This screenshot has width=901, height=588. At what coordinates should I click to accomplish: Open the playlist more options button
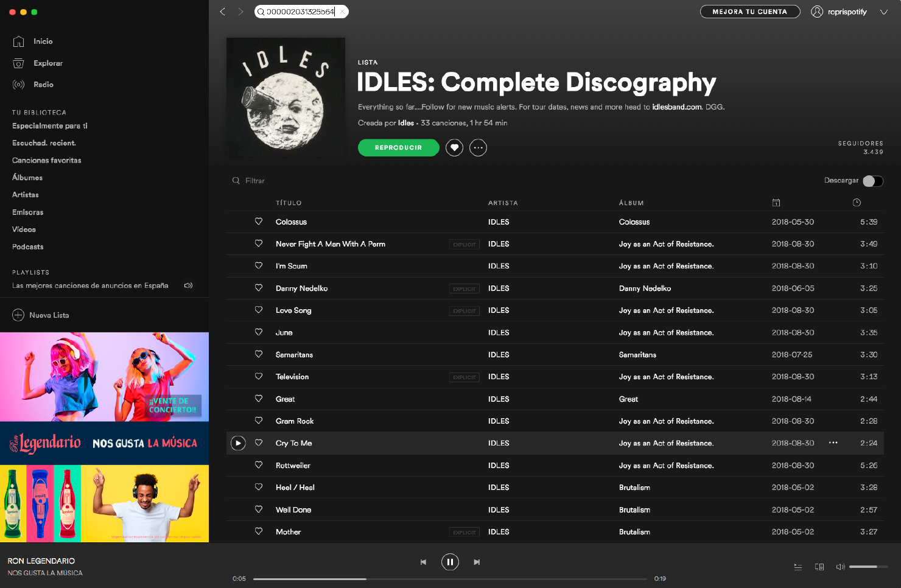pos(479,148)
